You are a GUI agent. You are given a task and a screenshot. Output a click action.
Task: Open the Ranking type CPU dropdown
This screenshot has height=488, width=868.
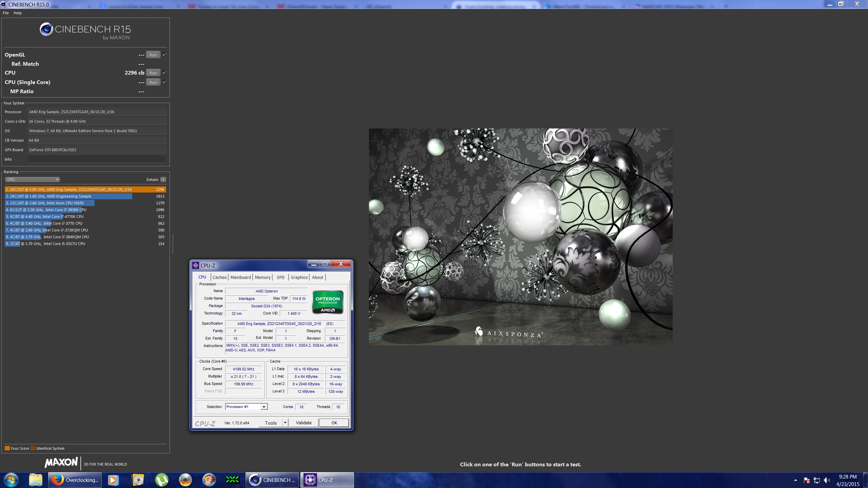tap(33, 180)
